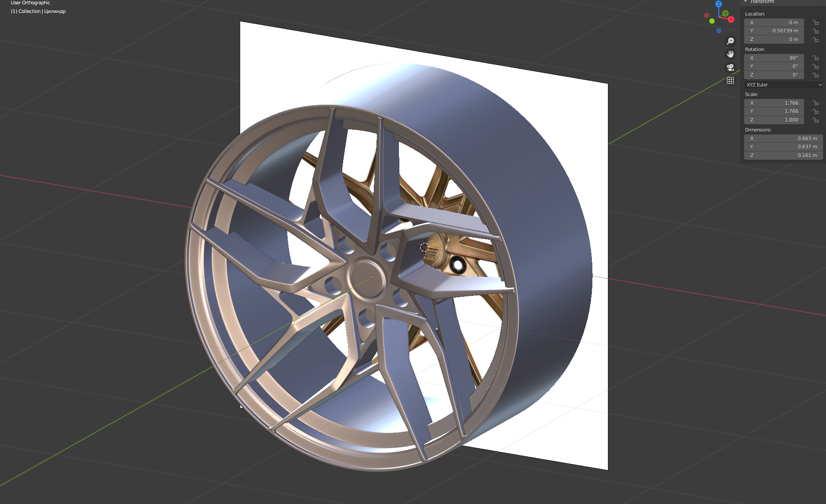Toggle the Location X lock
Screen dimensions: 826x504
pyautogui.click(x=816, y=22)
